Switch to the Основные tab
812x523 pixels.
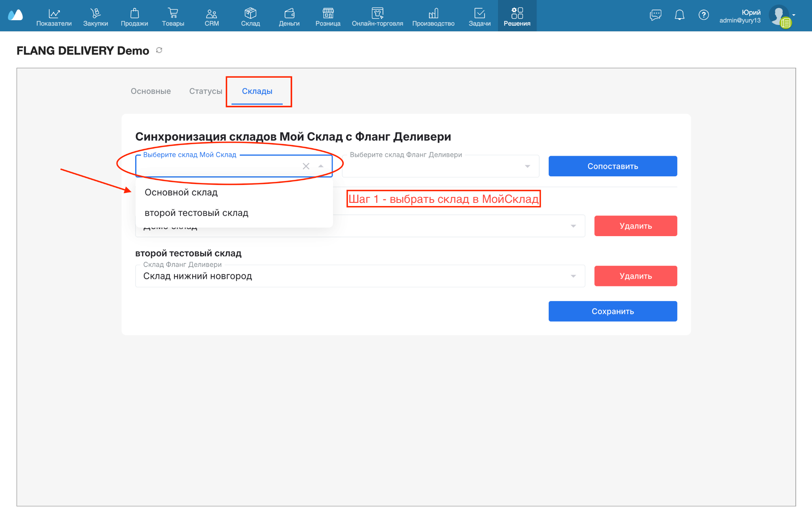pyautogui.click(x=151, y=91)
